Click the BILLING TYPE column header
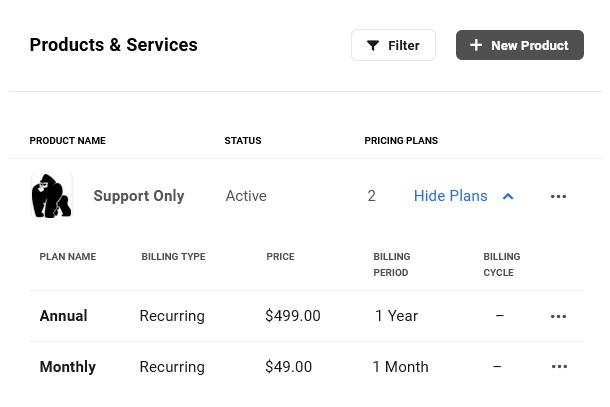This screenshot has width=610, height=407. [174, 256]
